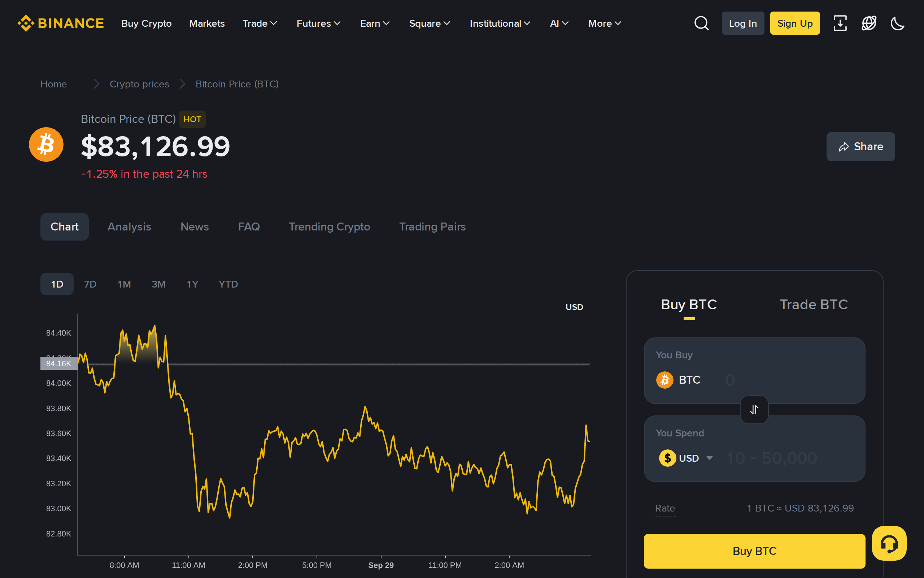Expand the Futures menu
Screen dimensions: 924x578
coord(318,23)
